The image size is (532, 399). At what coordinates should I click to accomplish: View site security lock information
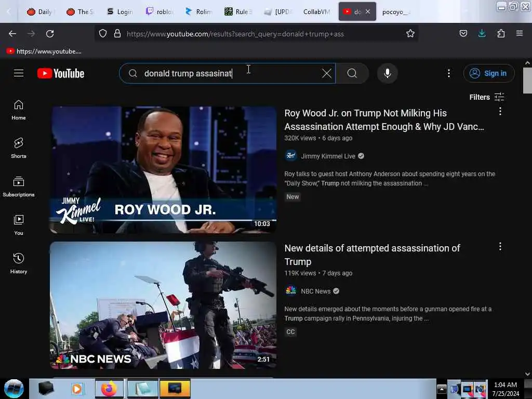point(117,34)
